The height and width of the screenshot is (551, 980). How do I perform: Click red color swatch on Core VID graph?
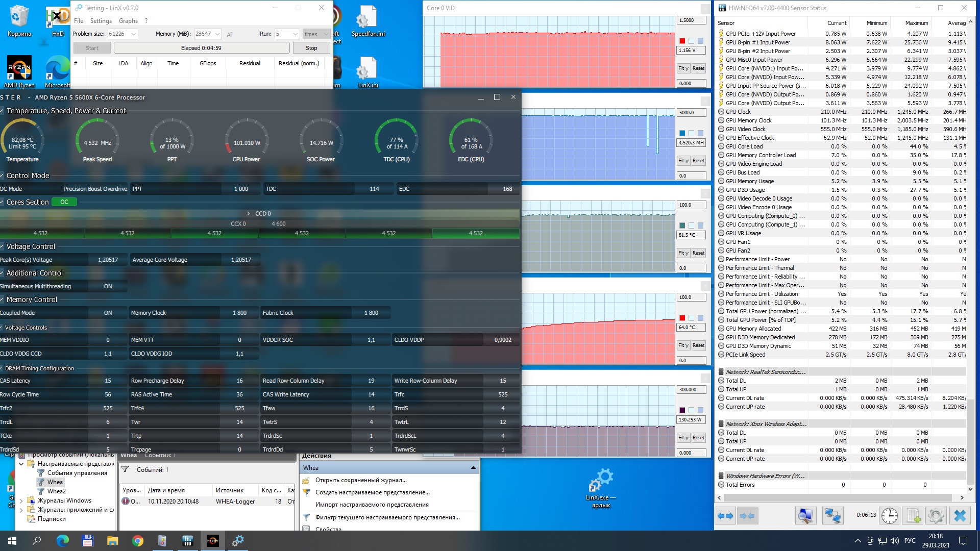point(682,41)
